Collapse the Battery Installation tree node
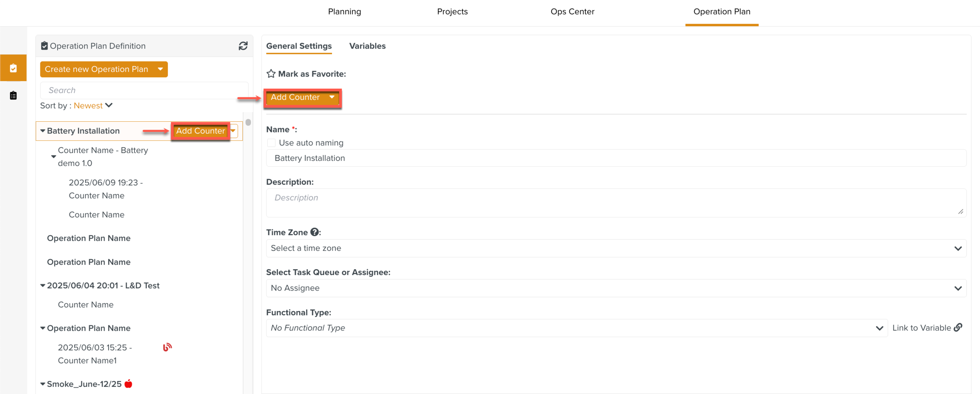This screenshot has height=394, width=980. [x=43, y=131]
